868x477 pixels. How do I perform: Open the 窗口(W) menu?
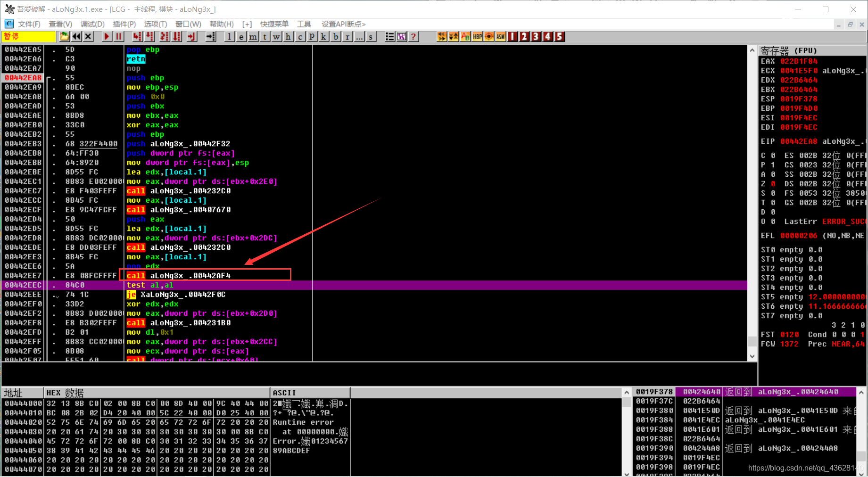(x=188, y=24)
